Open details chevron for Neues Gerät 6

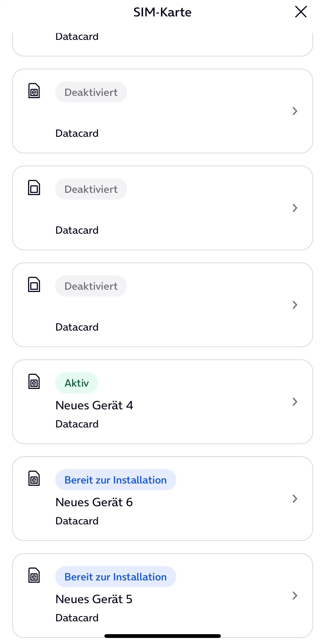point(294,498)
